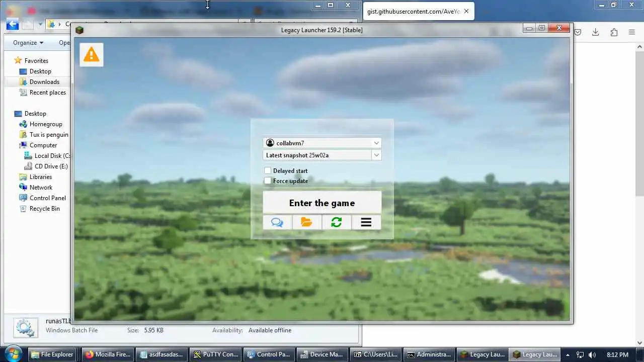Select Control Panel in Explorer sidebar

click(x=48, y=198)
